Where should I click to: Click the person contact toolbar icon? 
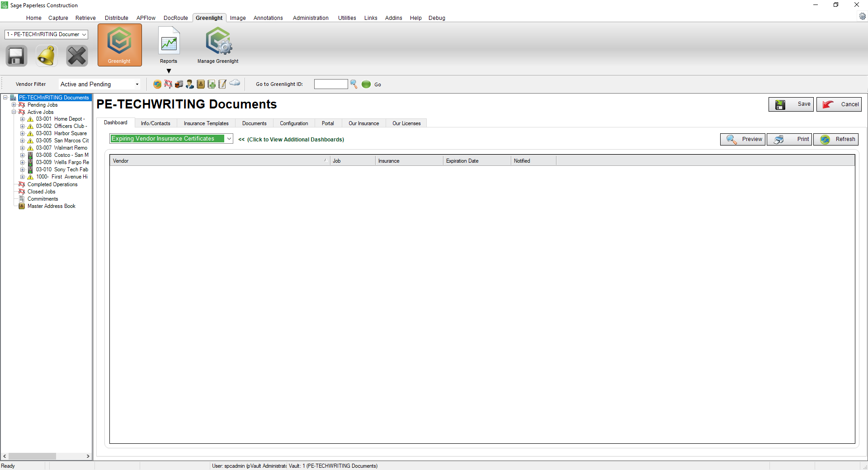click(x=190, y=84)
